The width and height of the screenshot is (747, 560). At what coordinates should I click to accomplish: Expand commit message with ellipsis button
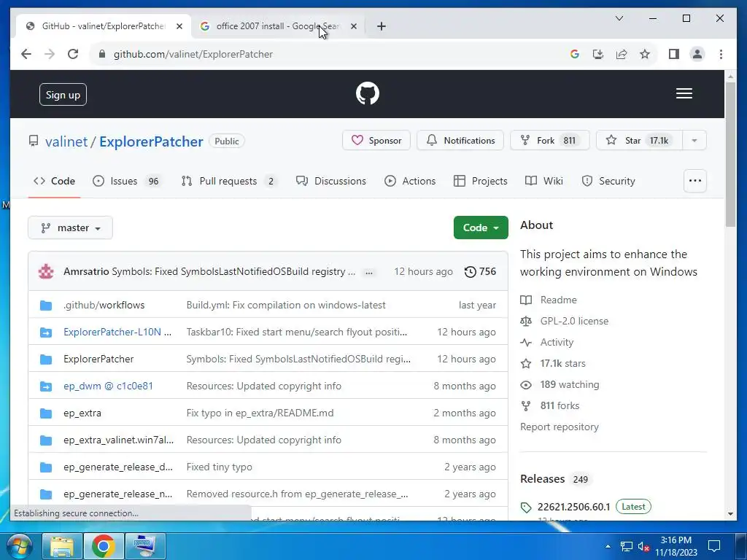(368, 273)
